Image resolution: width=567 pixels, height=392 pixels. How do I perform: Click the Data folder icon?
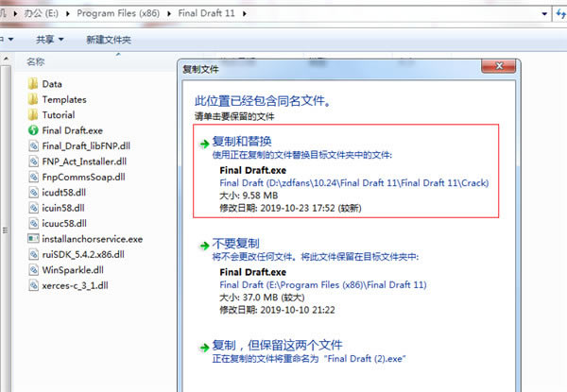point(33,84)
